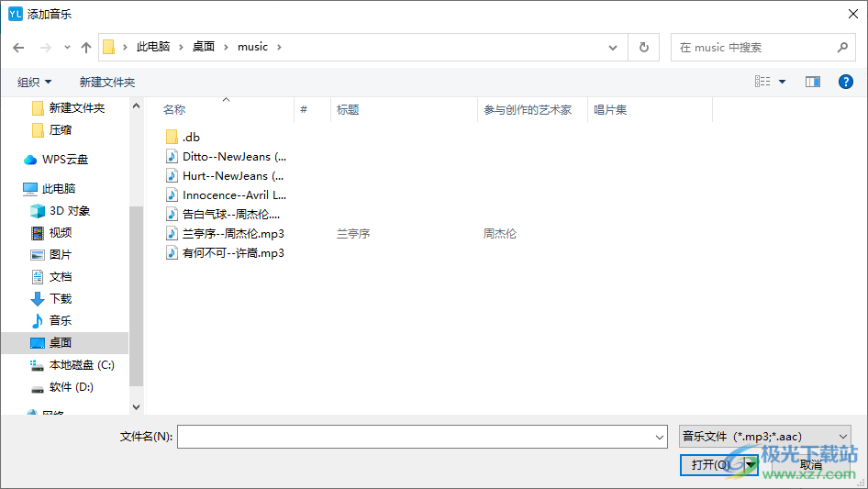Image resolution: width=868 pixels, height=489 pixels.
Task: Toggle the preview pane icon
Action: pos(812,82)
